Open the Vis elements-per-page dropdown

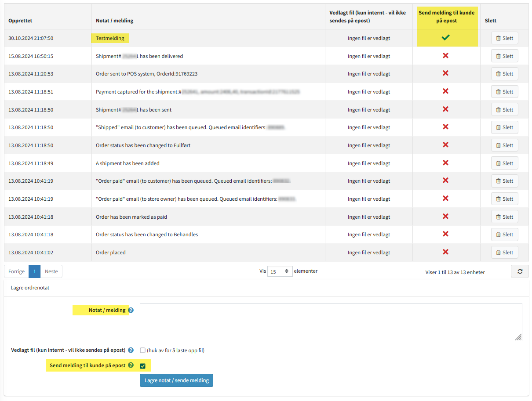pyautogui.click(x=280, y=271)
